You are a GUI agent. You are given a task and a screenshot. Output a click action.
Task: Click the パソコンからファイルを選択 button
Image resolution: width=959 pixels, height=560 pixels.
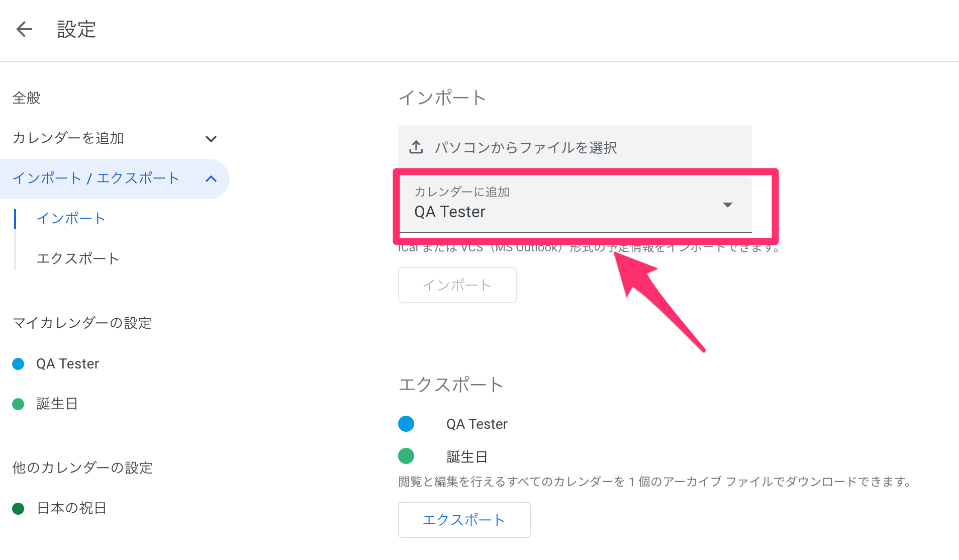click(x=526, y=147)
